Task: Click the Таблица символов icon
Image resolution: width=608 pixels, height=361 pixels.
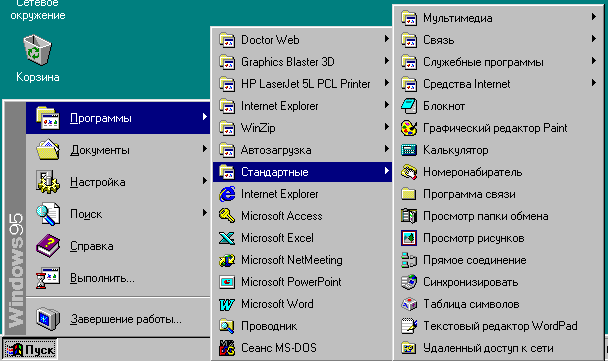Action: point(409,304)
